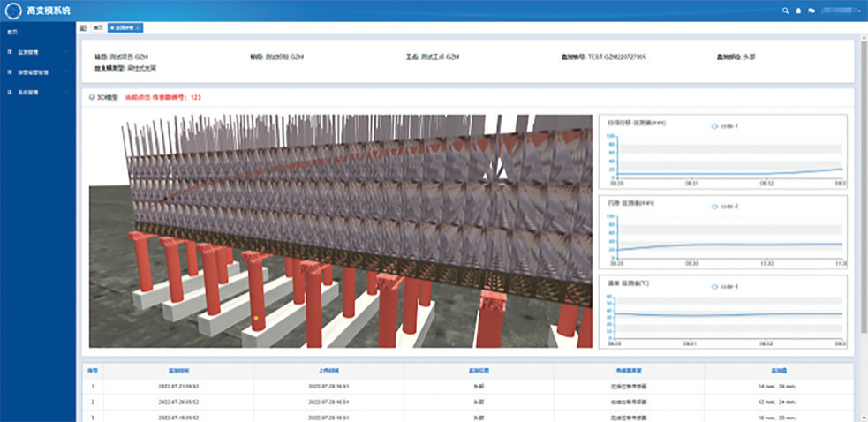Select row 2 monitoring time cell
The width and height of the screenshot is (868, 422).
(178, 402)
